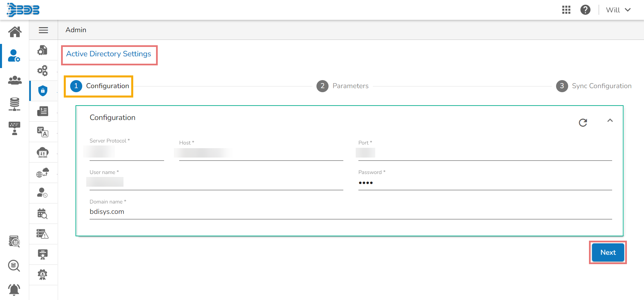Go to the Sync Configuration step
Viewport: 644px width, 300px height.
(594, 86)
